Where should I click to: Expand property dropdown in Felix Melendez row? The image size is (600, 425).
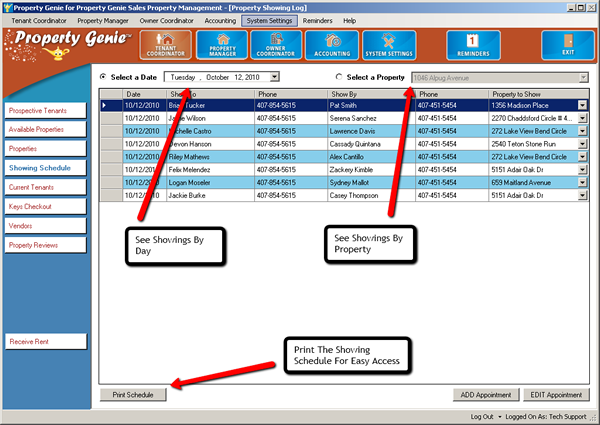point(582,169)
